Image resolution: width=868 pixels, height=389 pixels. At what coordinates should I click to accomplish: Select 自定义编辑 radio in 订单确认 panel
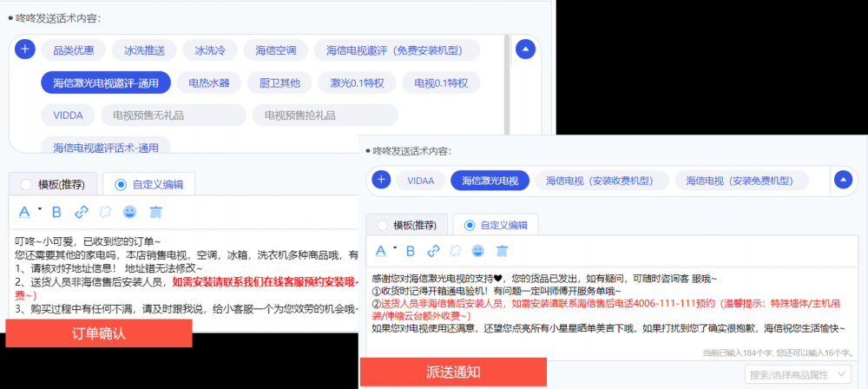(x=120, y=185)
